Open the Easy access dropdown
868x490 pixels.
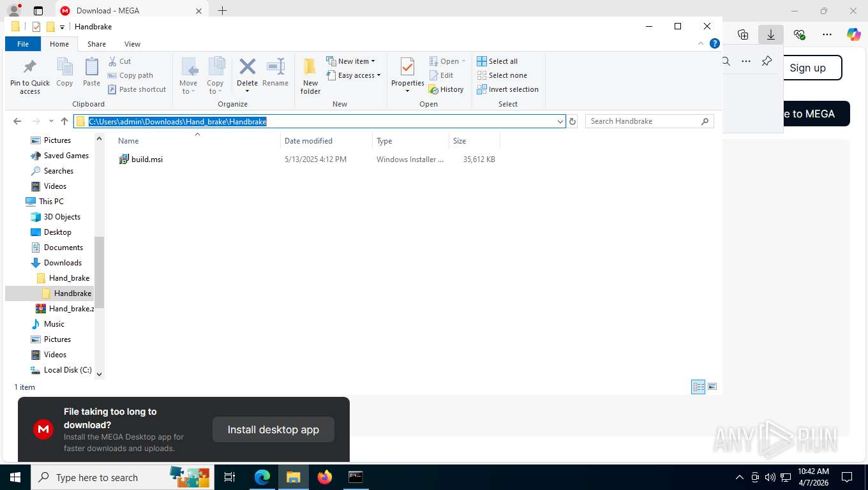[353, 75]
